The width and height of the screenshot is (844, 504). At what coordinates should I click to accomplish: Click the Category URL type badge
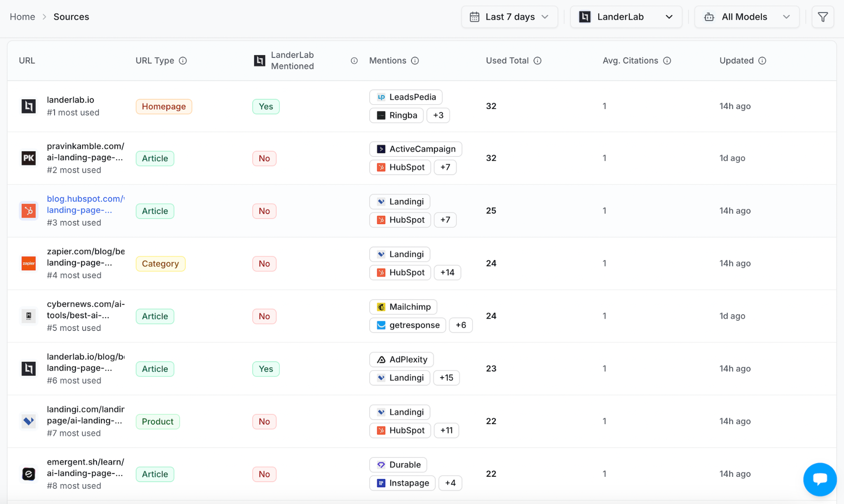click(160, 264)
